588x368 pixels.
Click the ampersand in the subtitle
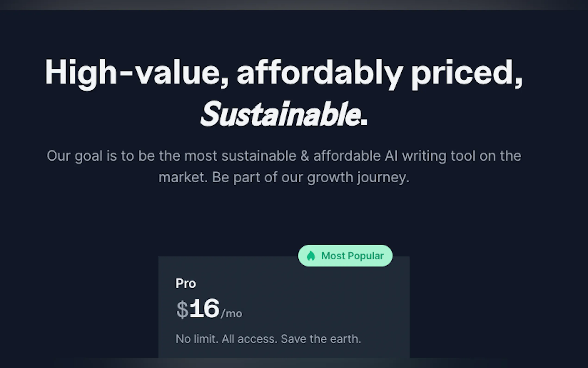click(305, 156)
